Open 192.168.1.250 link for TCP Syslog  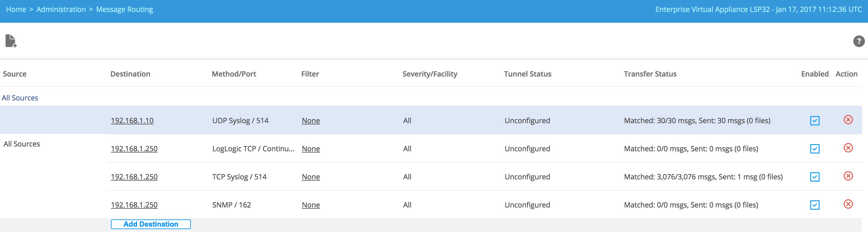(134, 177)
